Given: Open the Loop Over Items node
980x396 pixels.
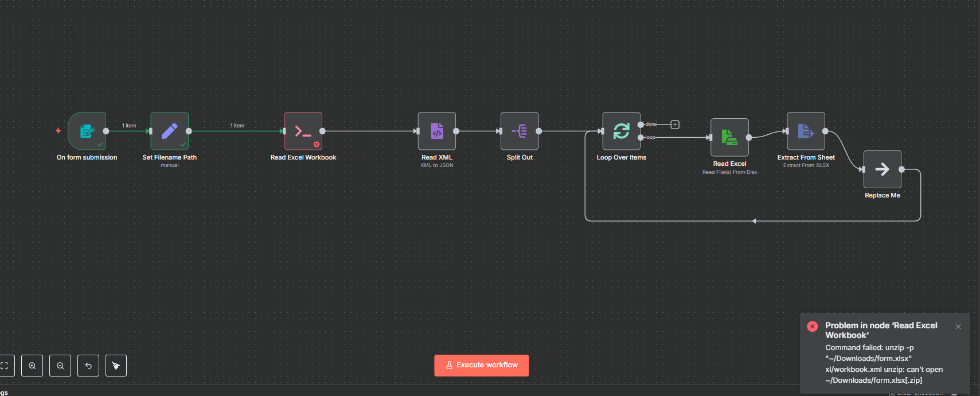Looking at the screenshot, I should pyautogui.click(x=621, y=131).
